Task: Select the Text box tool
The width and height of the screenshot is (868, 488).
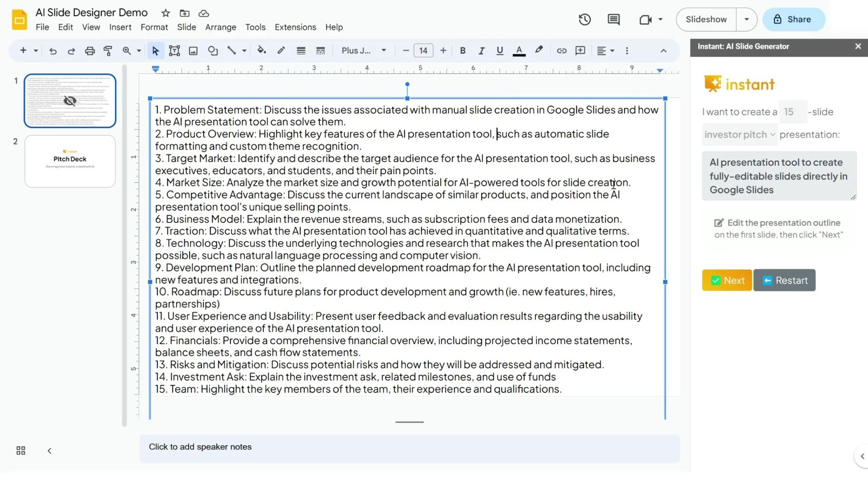Action: [x=174, y=50]
